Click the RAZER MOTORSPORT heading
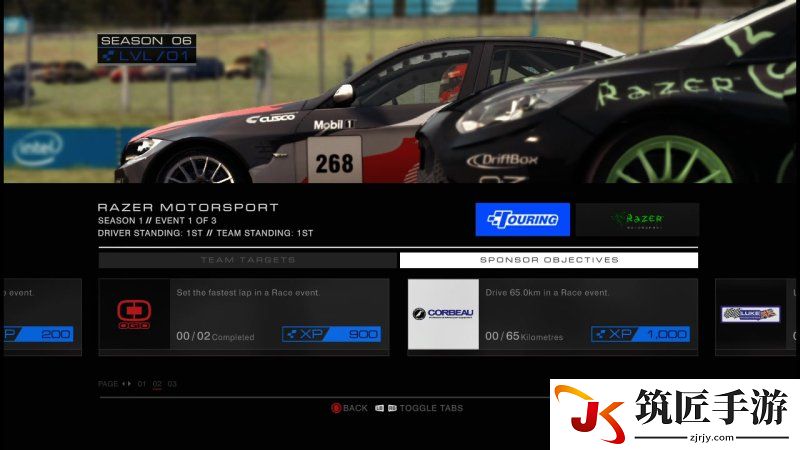800x450 pixels. click(x=188, y=207)
